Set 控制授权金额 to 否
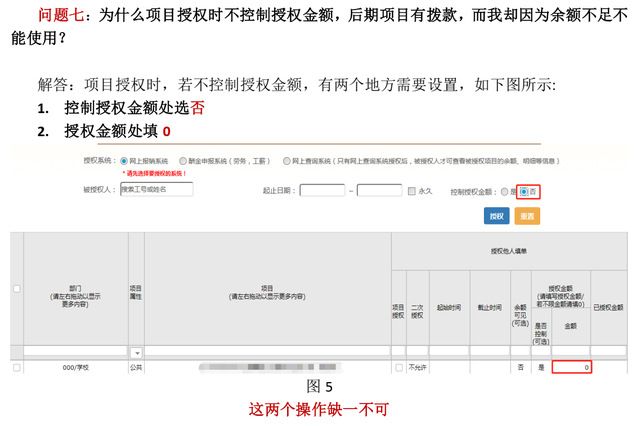The width and height of the screenshot is (639, 426). point(523,190)
